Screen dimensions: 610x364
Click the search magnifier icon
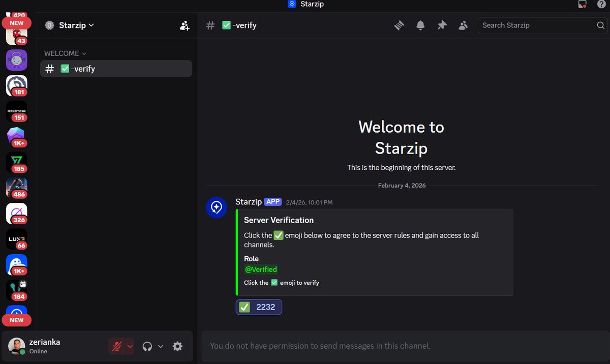tap(600, 25)
